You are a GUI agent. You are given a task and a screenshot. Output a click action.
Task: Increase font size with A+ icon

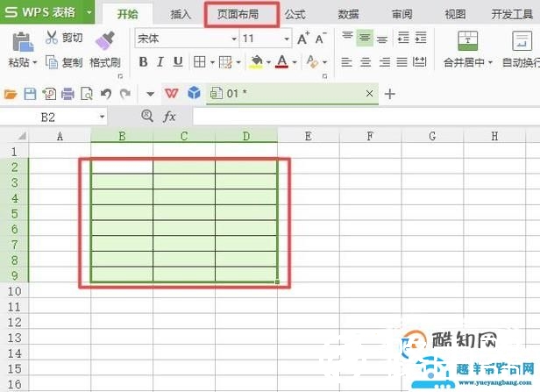303,39
